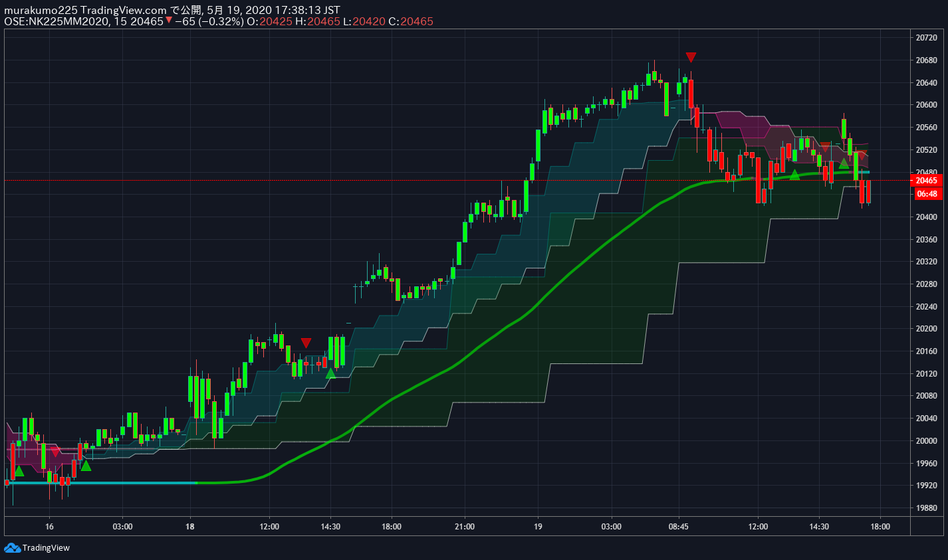Viewport: 948px width, 560px height.
Task: Click the 19920 price axis label
Action: tap(927, 486)
